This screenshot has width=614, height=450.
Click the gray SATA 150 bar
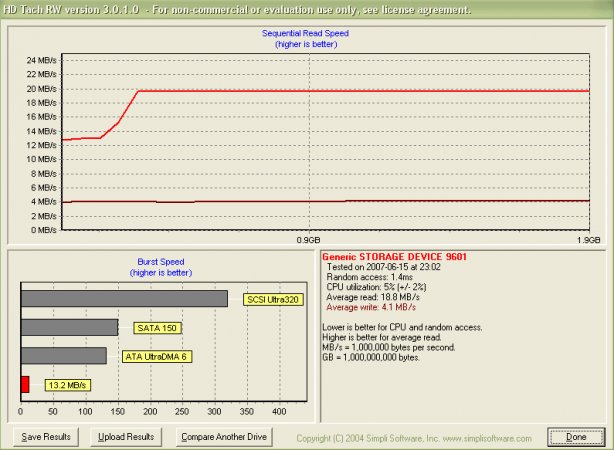tap(69, 327)
